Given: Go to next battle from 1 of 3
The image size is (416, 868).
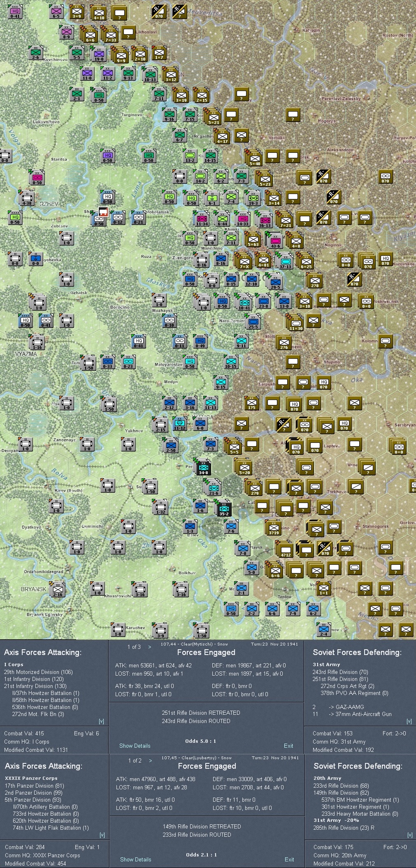Looking at the screenshot, I should pyautogui.click(x=149, y=647).
